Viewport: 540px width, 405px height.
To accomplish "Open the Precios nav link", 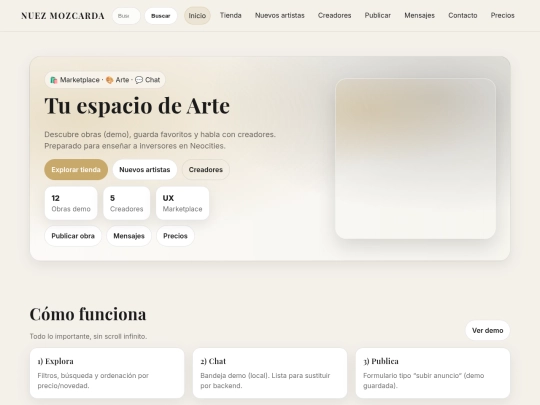I will [502, 15].
